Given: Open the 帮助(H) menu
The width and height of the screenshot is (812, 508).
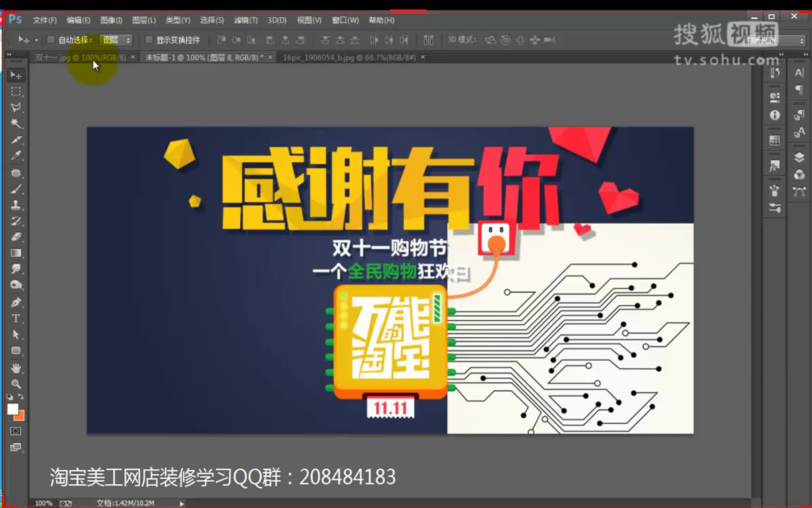Looking at the screenshot, I should (382, 20).
